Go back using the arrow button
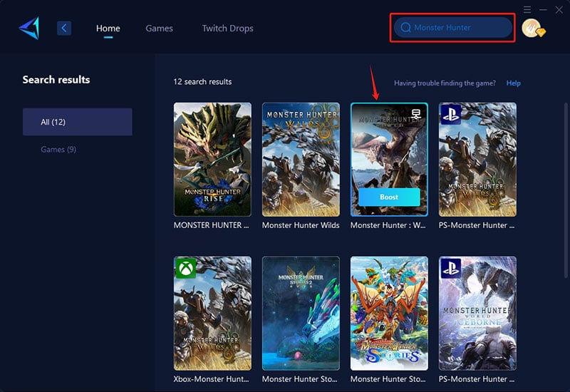This screenshot has height=392, width=570. pos(64,28)
